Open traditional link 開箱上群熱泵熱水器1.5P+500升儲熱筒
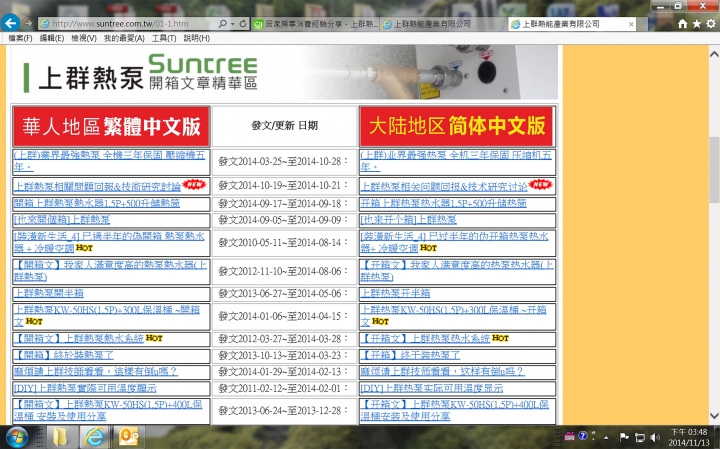This screenshot has width=720, height=449. click(97, 203)
